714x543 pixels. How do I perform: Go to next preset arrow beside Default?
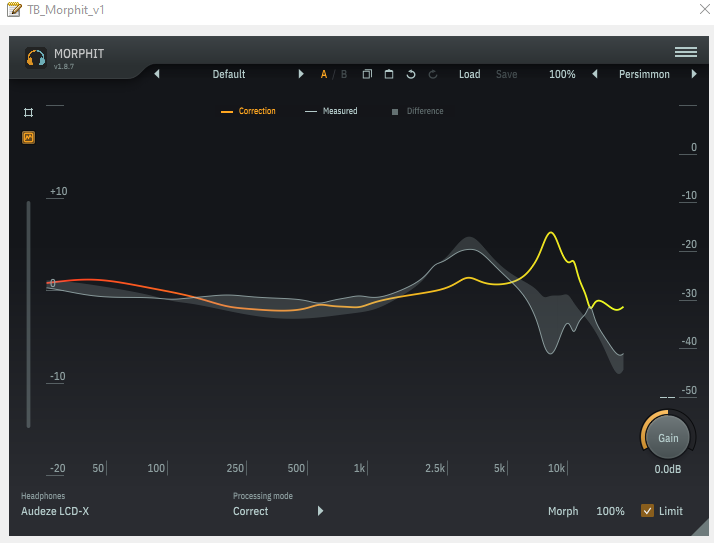click(x=301, y=74)
